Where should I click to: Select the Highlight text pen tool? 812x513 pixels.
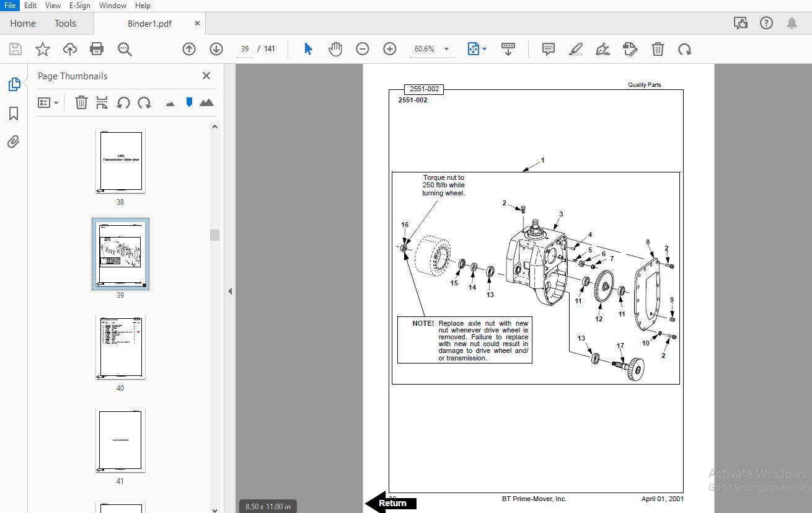pos(576,49)
